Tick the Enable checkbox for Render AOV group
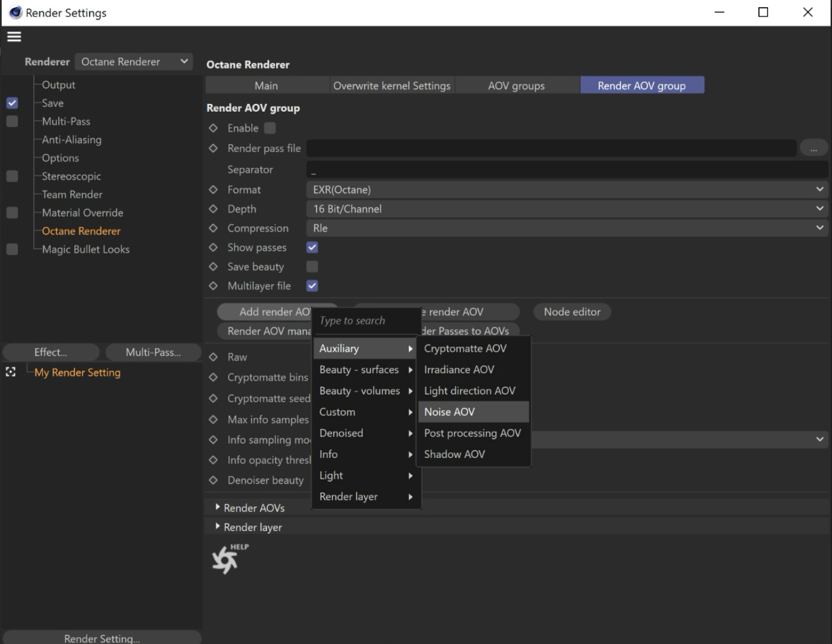832x644 pixels. [x=270, y=128]
